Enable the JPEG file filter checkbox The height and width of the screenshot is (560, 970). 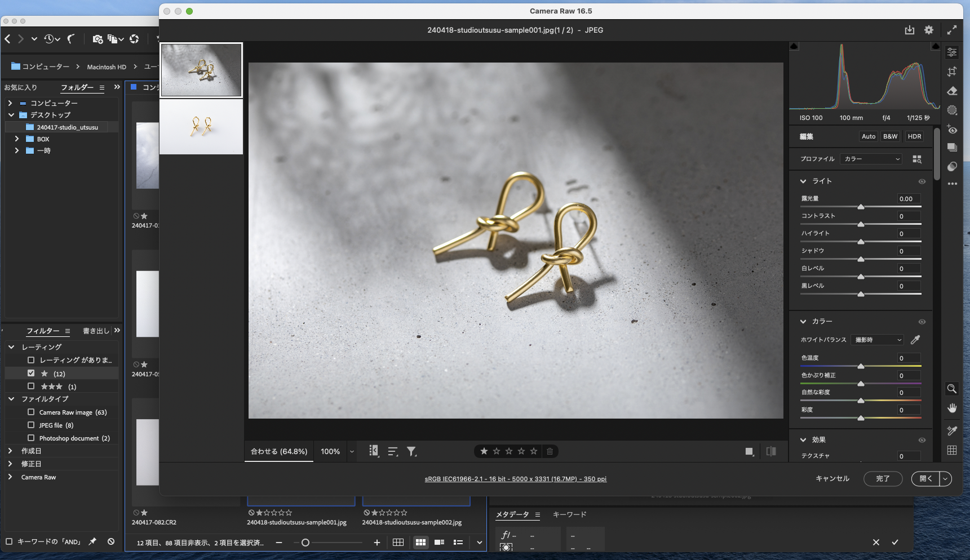click(31, 425)
